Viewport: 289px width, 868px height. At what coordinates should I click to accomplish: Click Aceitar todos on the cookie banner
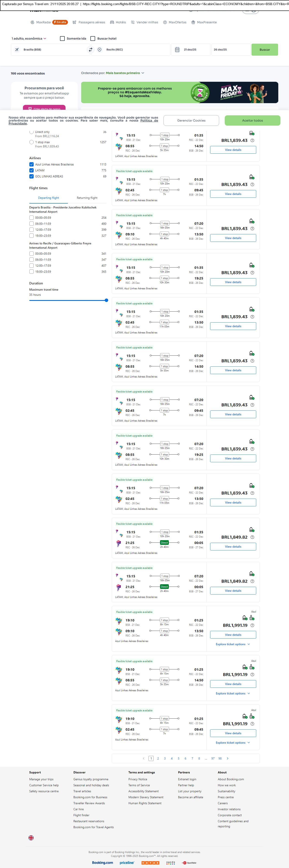(252, 120)
